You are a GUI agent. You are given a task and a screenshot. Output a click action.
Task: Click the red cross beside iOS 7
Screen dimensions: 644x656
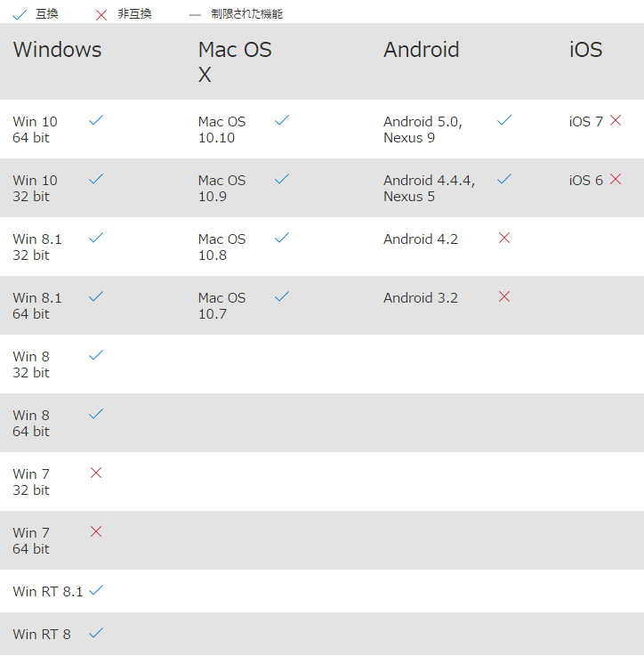point(616,120)
